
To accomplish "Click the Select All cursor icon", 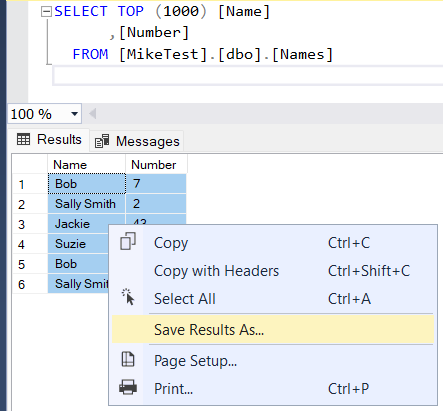I will coord(128,297).
